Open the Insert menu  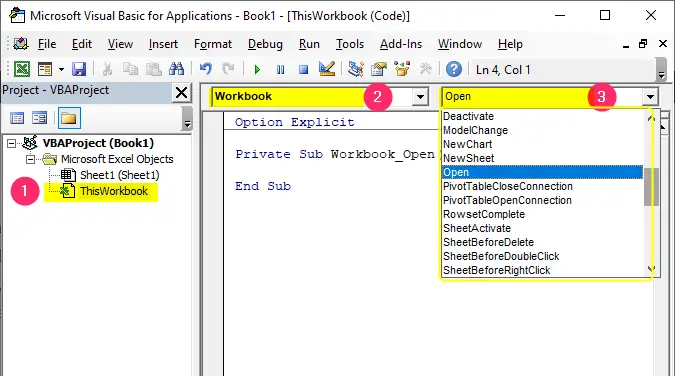click(x=163, y=44)
